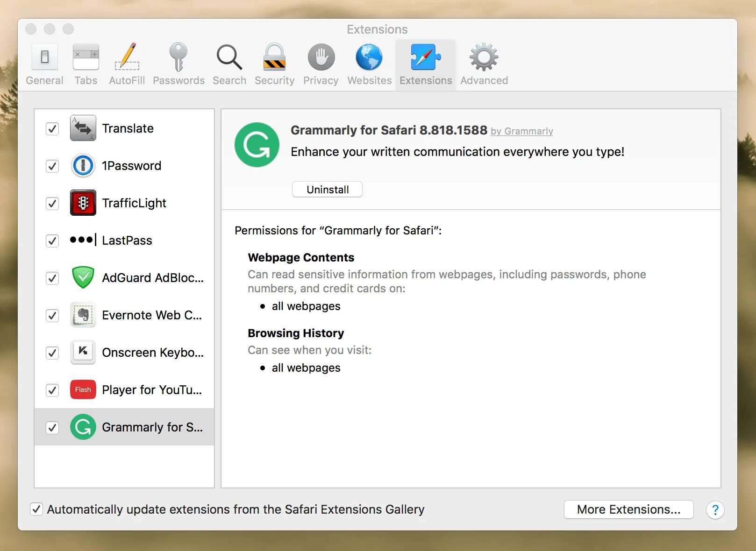
Task: Switch to the Passwords tab label
Action: [179, 80]
